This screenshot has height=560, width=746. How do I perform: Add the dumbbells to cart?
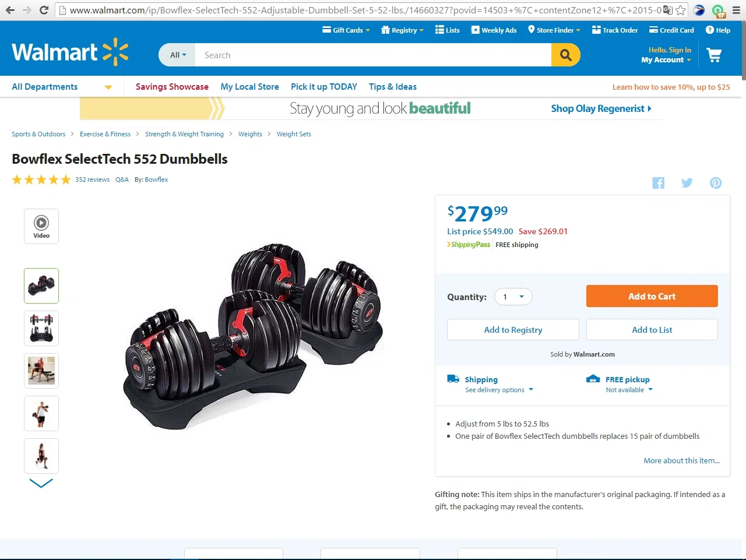(x=652, y=296)
